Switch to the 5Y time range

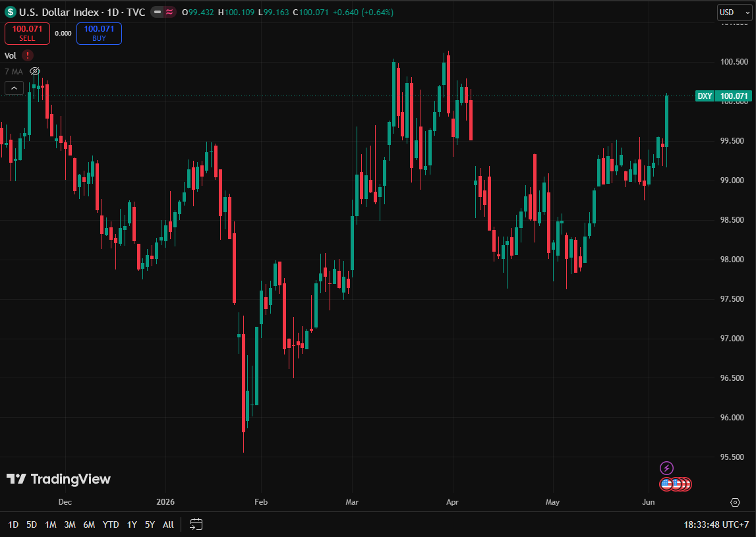coord(150,524)
